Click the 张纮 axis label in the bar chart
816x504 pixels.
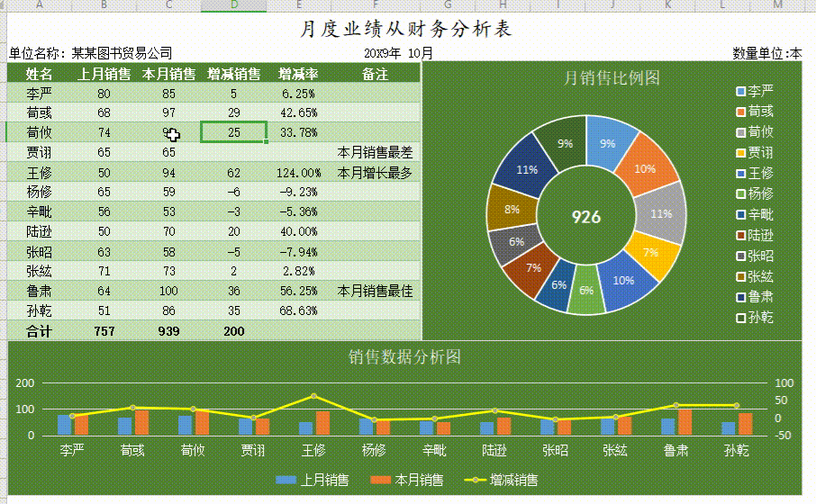point(615,450)
